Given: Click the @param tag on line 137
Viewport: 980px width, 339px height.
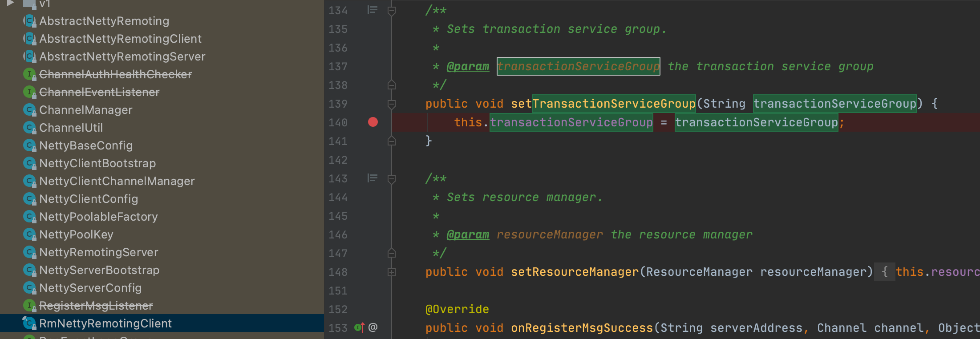Looking at the screenshot, I should [468, 66].
